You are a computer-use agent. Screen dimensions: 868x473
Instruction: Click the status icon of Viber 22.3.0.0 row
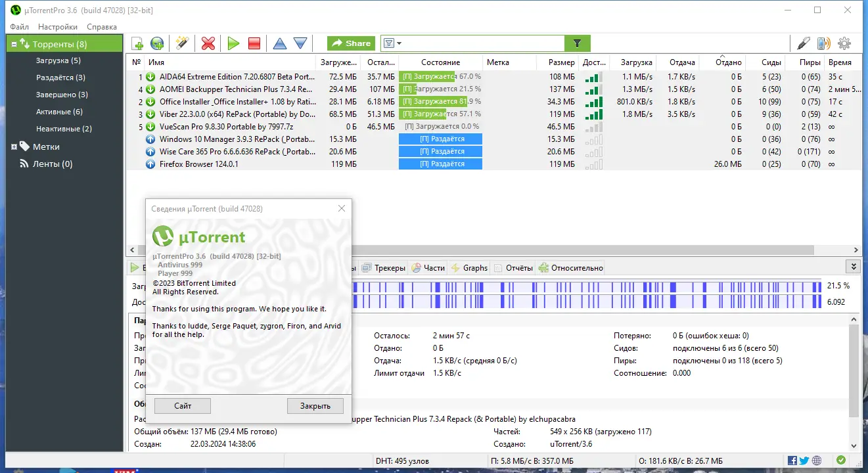click(x=150, y=114)
